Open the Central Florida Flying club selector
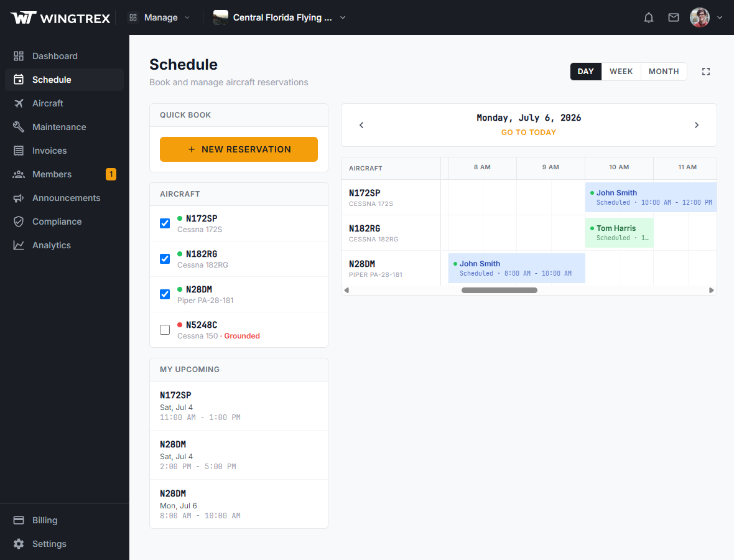Image resolution: width=734 pixels, height=560 pixels. pos(279,18)
